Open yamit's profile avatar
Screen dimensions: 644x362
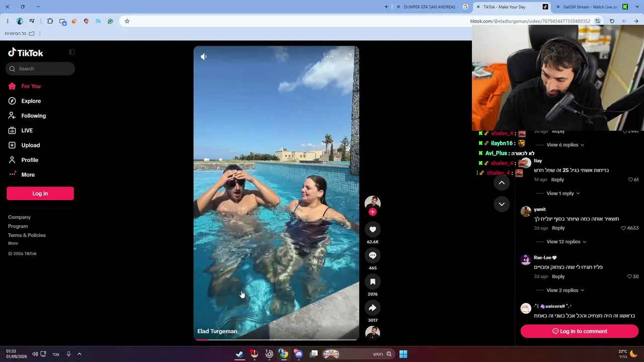point(526,211)
